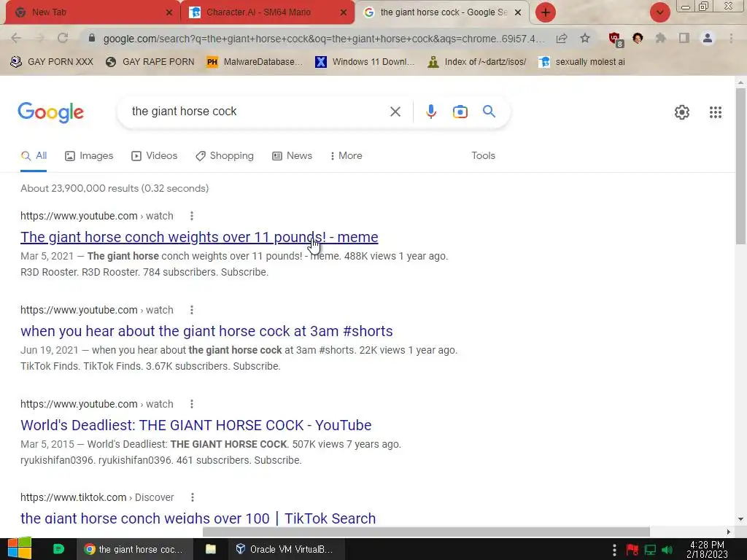The height and width of the screenshot is (560, 747).
Task: Switch to the All results tab
Action: click(34, 156)
